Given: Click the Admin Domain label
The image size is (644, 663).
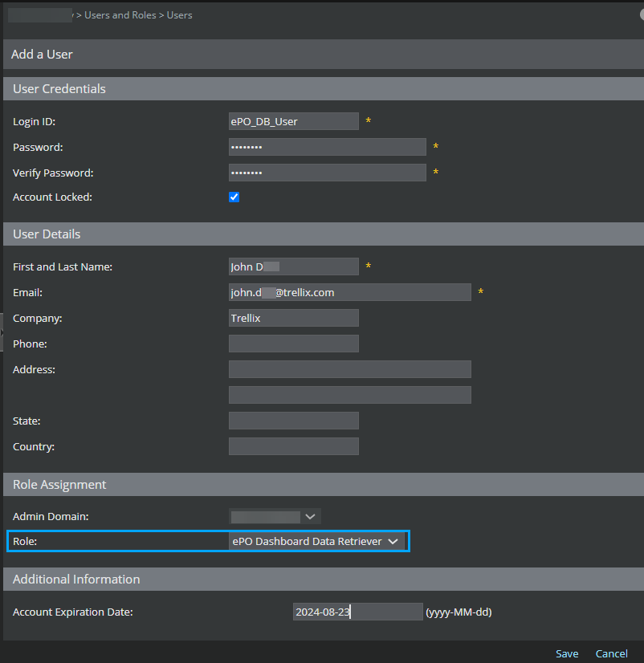Looking at the screenshot, I should (x=51, y=517).
